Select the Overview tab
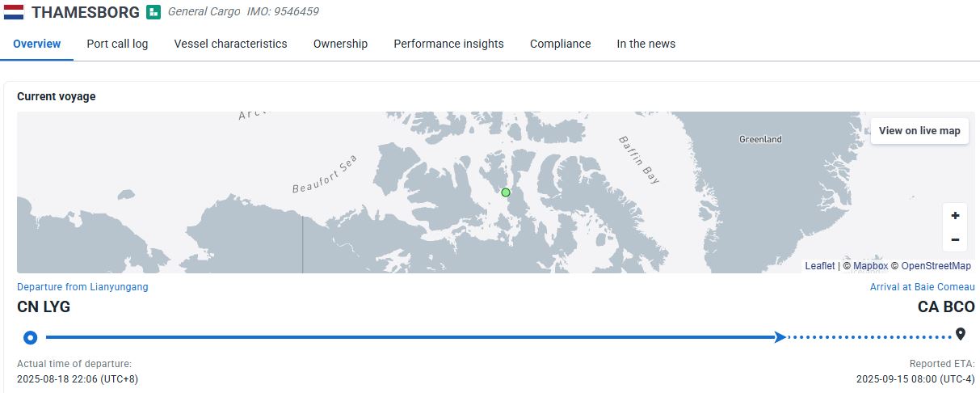The image size is (980, 393). coord(37,44)
